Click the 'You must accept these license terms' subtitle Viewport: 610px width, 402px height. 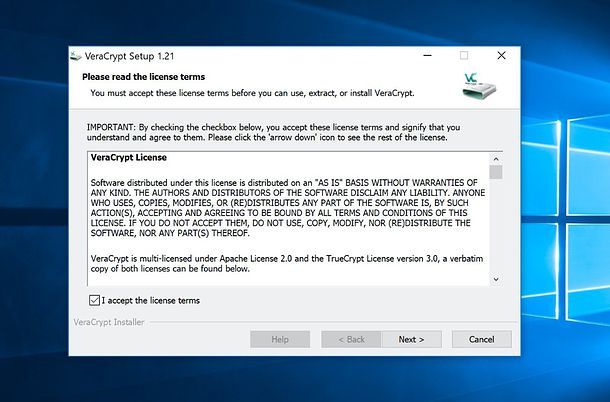[x=252, y=93]
